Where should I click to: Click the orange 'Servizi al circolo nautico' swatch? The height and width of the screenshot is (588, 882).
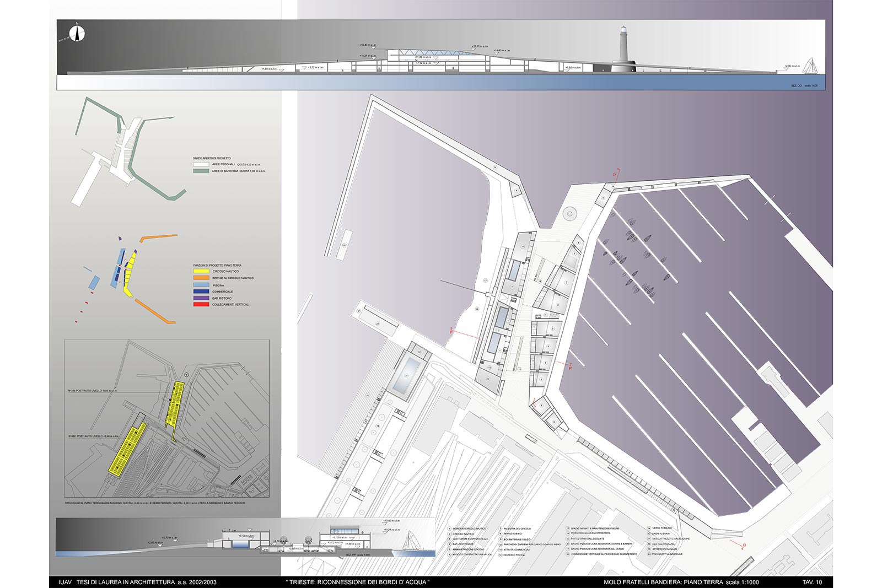click(202, 278)
